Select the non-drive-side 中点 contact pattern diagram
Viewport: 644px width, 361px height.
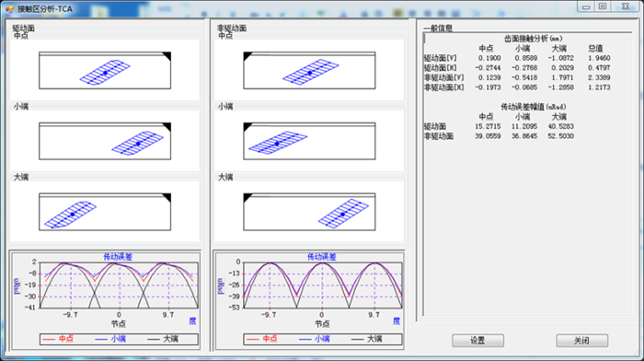[309, 70]
